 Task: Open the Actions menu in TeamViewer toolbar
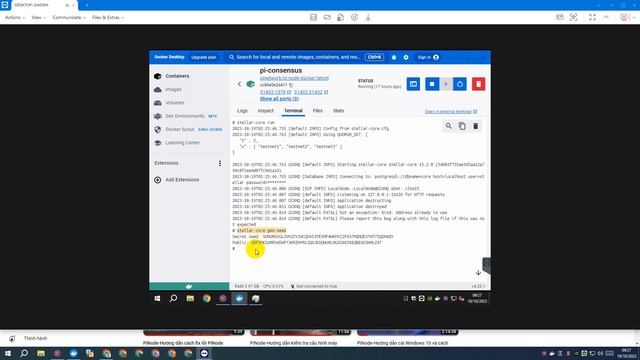click(x=15, y=18)
